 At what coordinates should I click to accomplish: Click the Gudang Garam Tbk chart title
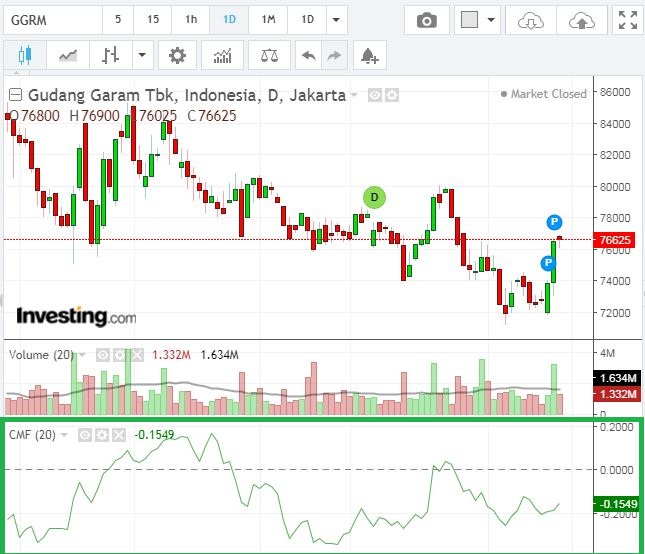click(x=186, y=95)
